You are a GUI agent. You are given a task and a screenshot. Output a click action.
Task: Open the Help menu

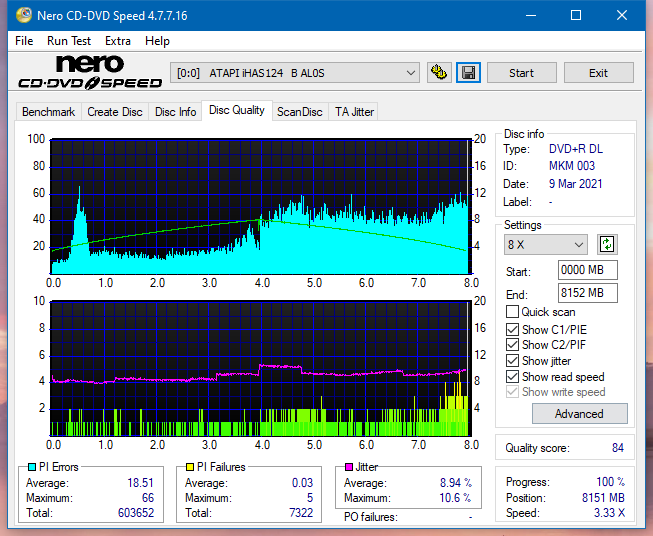coord(157,41)
